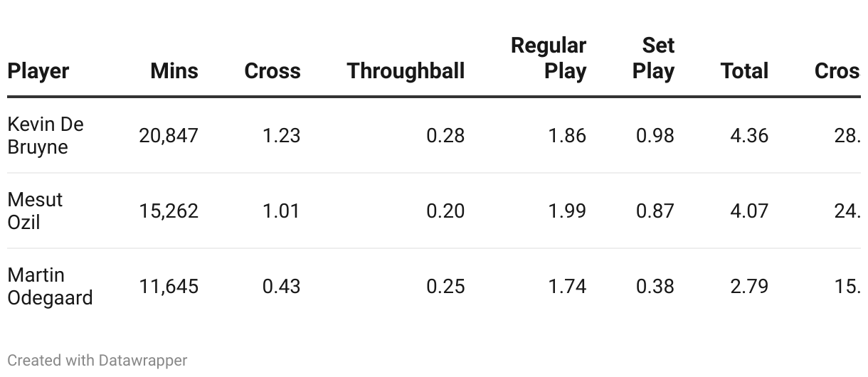
Task: Click the 11,645 minutes value
Action: (169, 286)
